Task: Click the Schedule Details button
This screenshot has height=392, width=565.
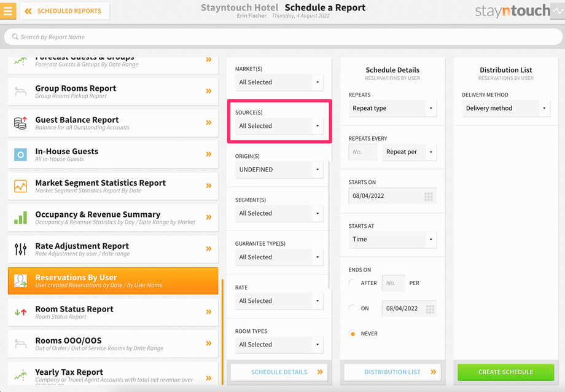Action: pos(279,372)
